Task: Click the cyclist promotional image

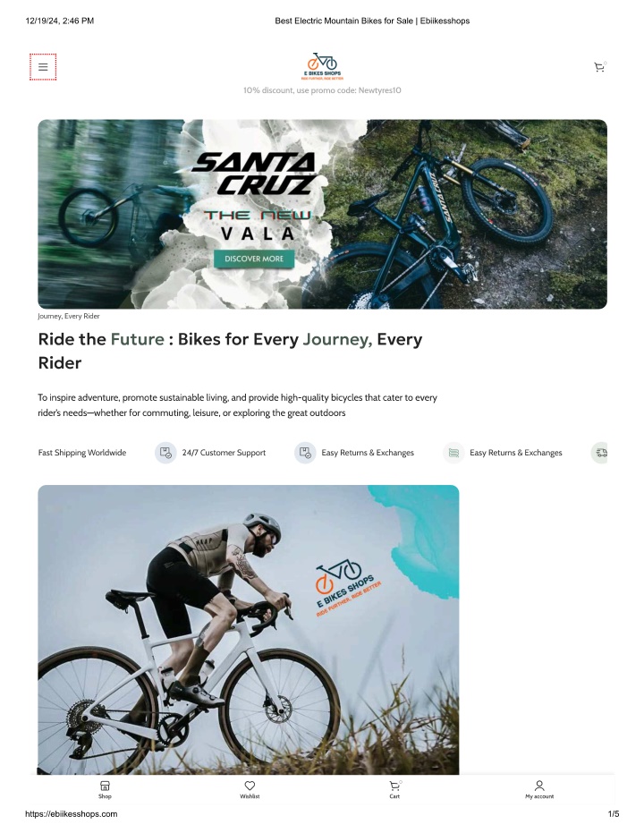Action: click(x=249, y=630)
